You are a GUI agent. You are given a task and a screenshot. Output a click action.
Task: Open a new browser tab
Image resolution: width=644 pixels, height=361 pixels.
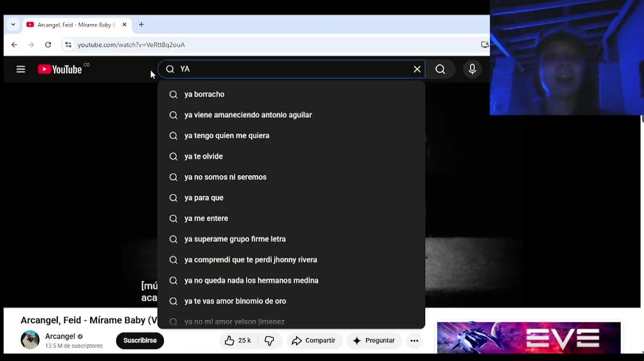click(141, 25)
